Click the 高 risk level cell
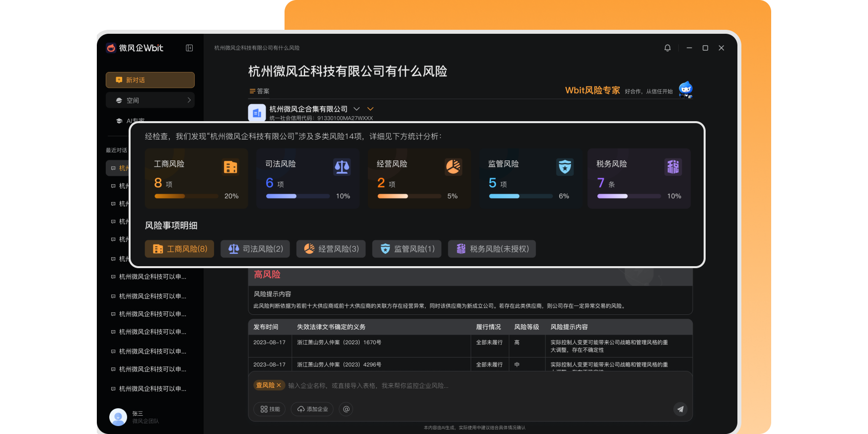This screenshot has height=434, width=868. click(x=517, y=342)
